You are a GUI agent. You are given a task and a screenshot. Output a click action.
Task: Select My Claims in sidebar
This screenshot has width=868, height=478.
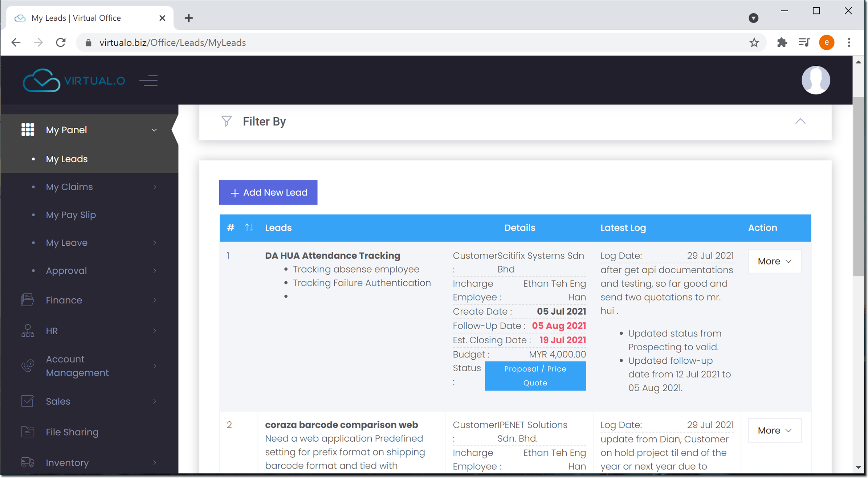click(x=69, y=187)
